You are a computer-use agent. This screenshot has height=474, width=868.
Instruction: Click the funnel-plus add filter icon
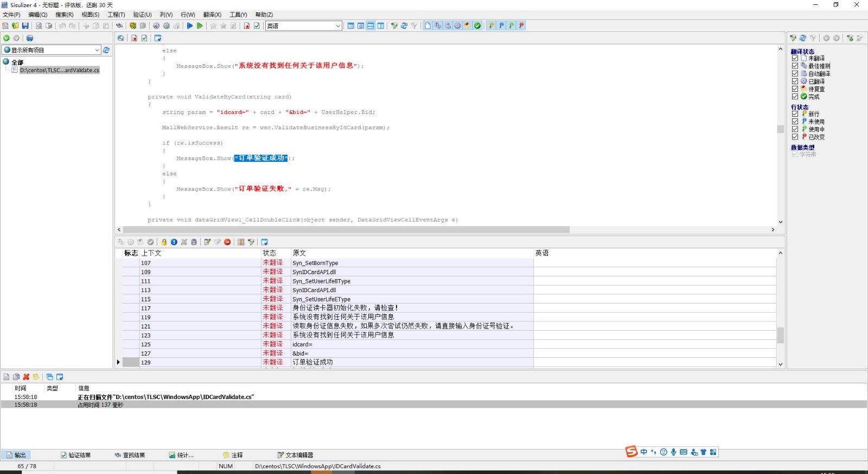[x=850, y=38]
